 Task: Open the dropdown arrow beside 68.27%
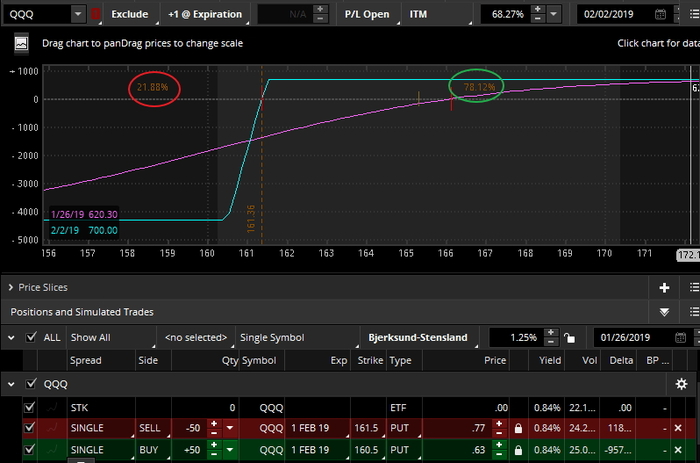coord(554,14)
